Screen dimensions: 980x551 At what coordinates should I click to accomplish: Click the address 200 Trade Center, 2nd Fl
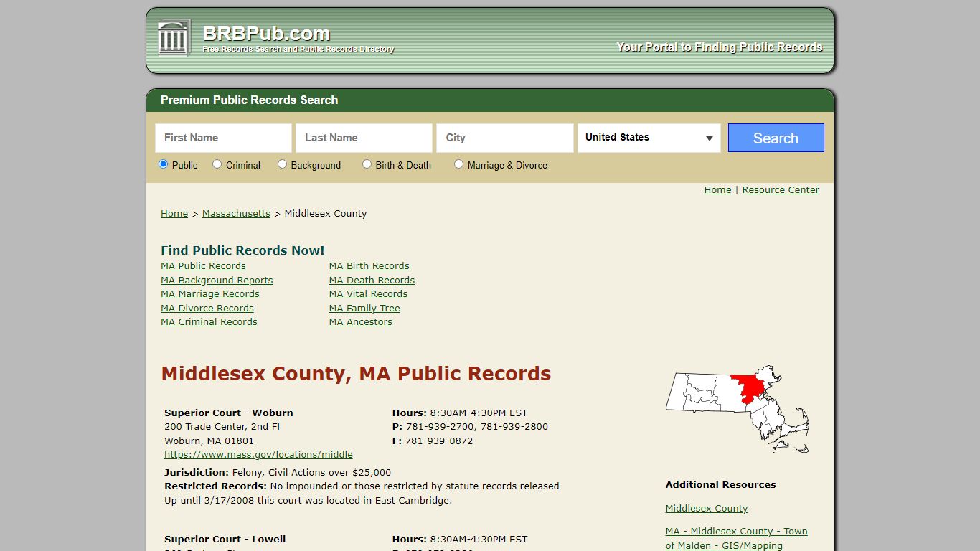222,427
